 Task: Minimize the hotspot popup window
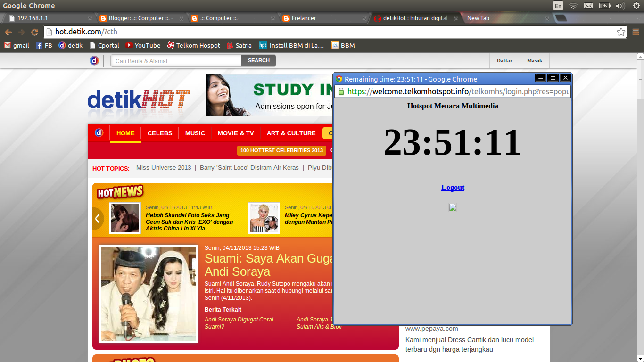(x=541, y=78)
